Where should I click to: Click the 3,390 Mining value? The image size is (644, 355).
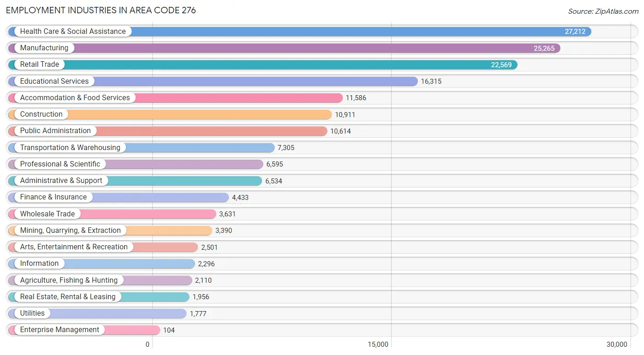point(224,231)
